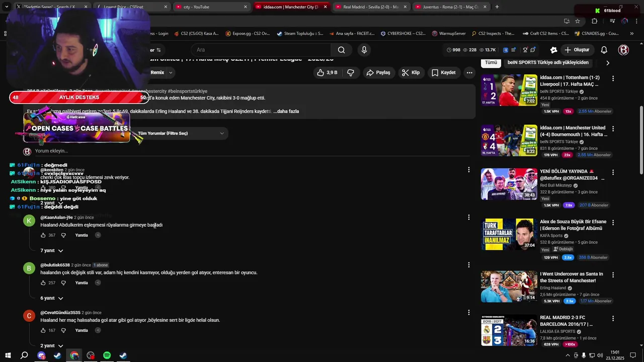644x362 pixels.
Task: Switch to the Lowest Price - CSFloat tab
Action: click(x=131, y=7)
